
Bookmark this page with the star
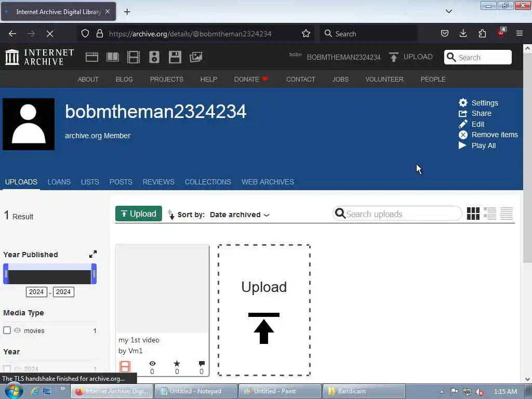(x=305, y=34)
